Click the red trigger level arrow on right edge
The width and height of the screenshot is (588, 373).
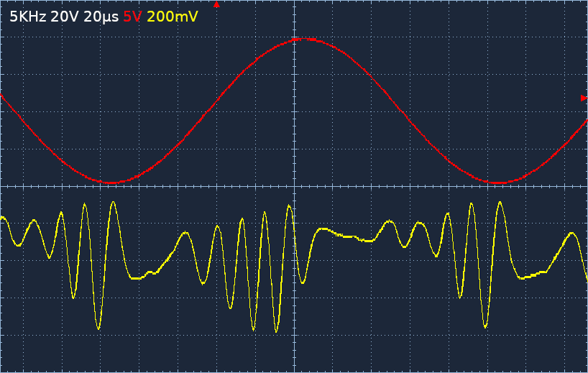pos(584,98)
